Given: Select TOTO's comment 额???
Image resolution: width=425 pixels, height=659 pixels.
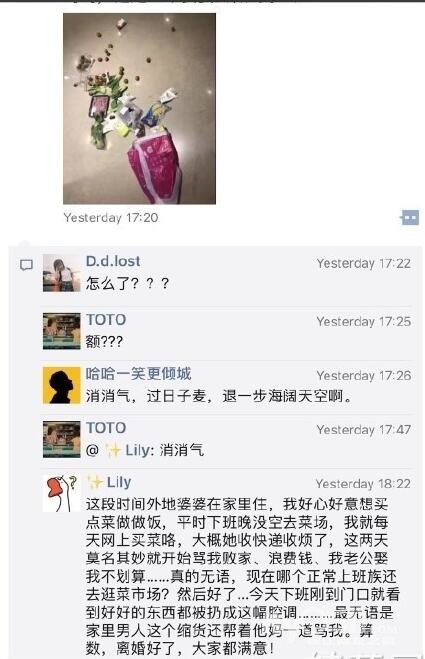Looking at the screenshot, I should coord(104,341).
